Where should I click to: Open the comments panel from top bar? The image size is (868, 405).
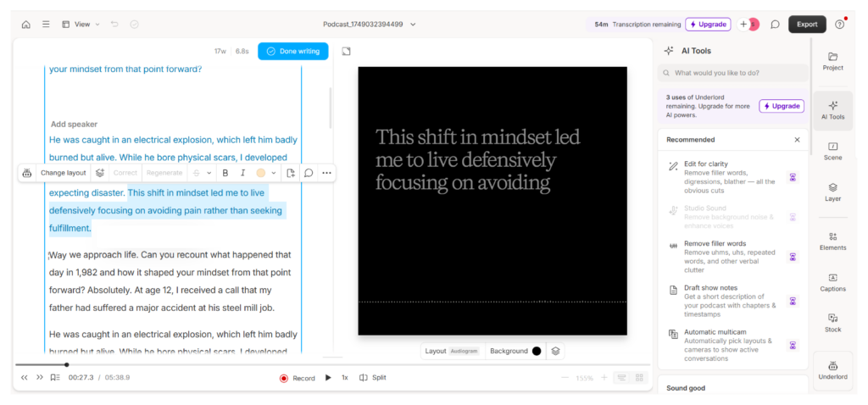775,25
